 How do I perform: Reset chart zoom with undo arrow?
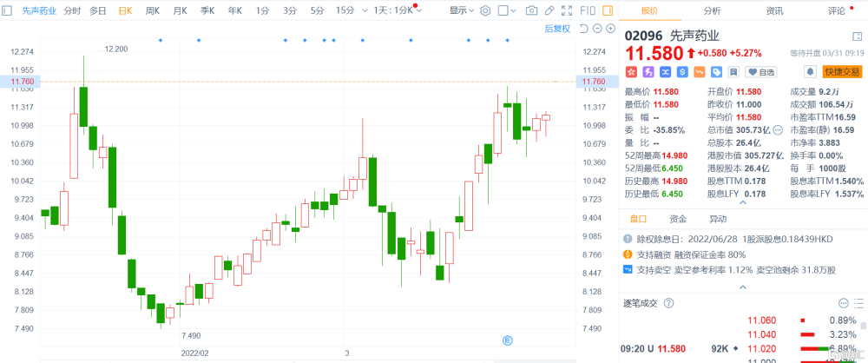[x=583, y=29]
